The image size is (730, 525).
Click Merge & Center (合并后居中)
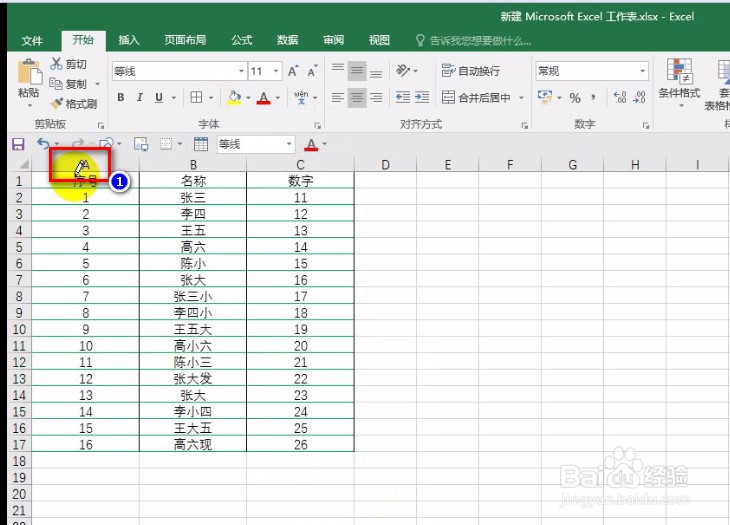476,97
